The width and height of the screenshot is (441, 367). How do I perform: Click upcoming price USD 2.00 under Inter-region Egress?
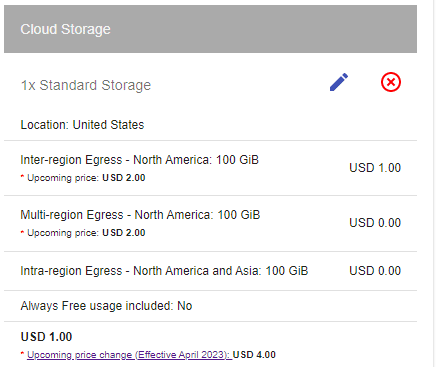coord(124,178)
